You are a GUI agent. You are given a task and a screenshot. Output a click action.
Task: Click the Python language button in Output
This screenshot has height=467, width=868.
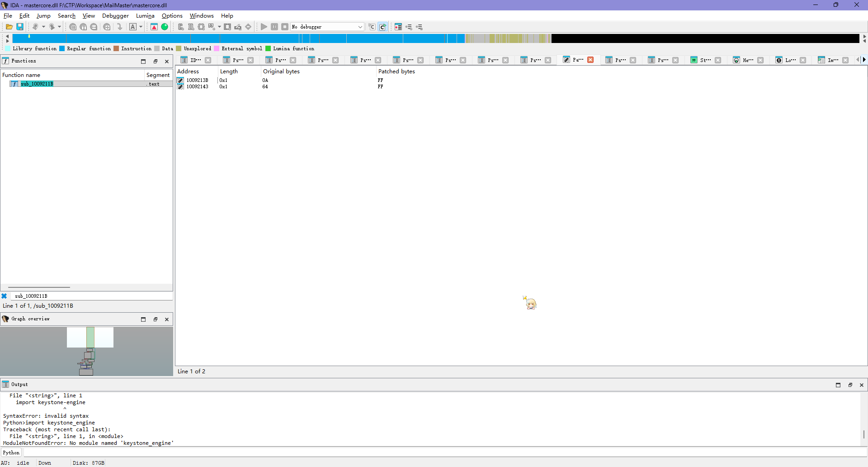(11, 453)
